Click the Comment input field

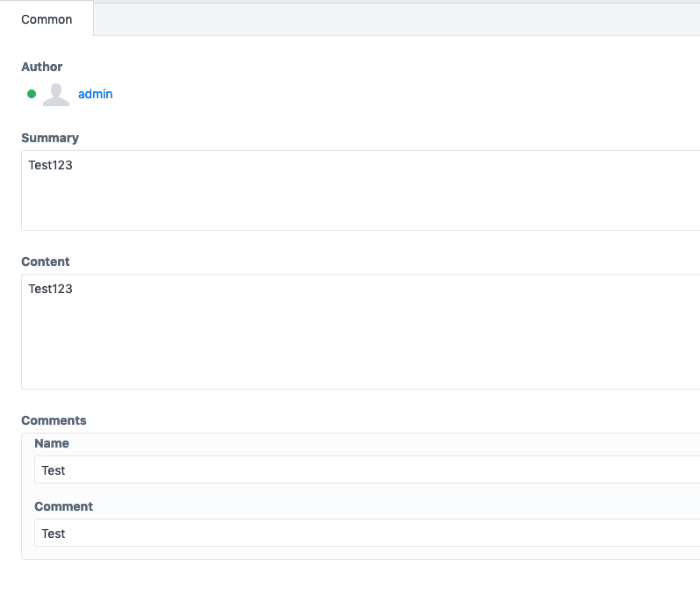pyautogui.click(x=367, y=533)
